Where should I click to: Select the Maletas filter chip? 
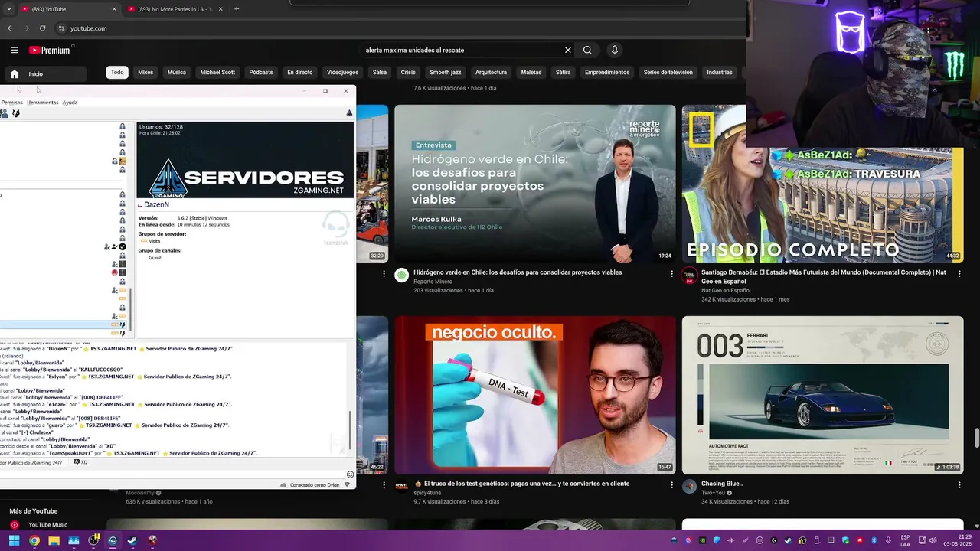point(531,73)
